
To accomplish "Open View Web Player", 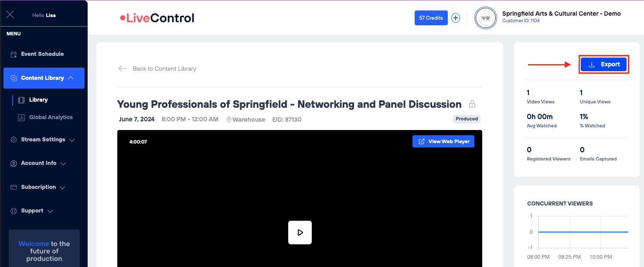I will pyautogui.click(x=443, y=141).
